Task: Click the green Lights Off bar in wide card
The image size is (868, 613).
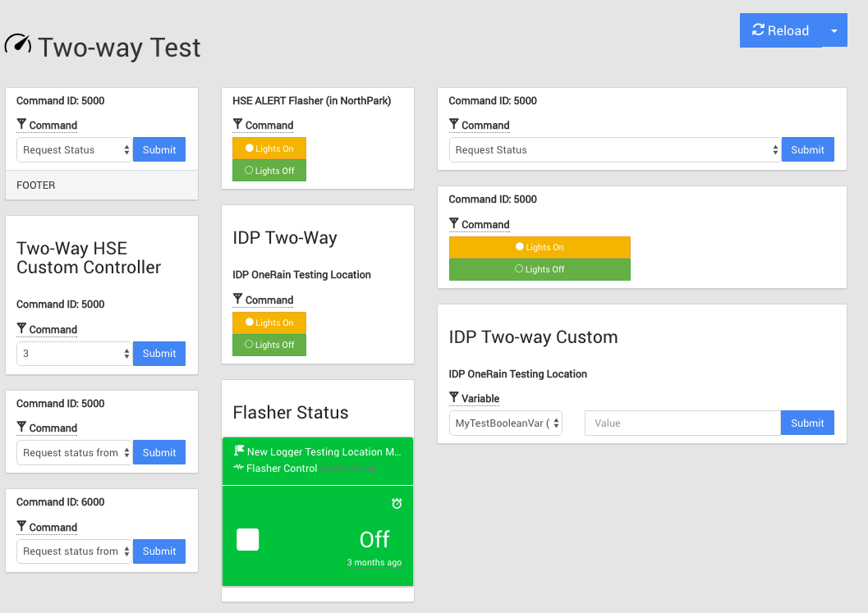Action: [x=540, y=269]
